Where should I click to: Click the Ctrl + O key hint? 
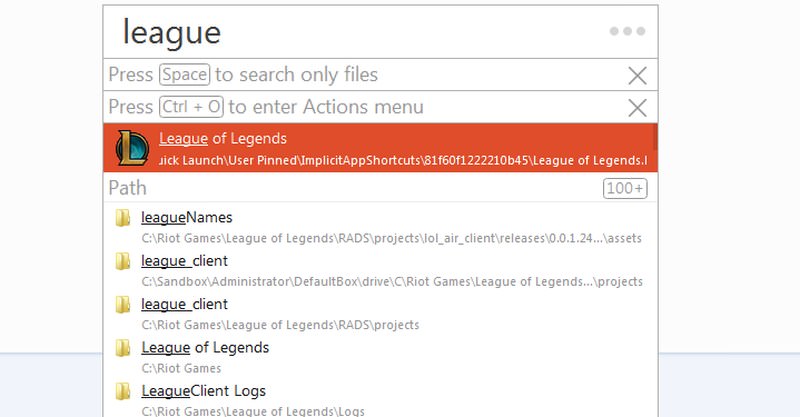[191, 107]
